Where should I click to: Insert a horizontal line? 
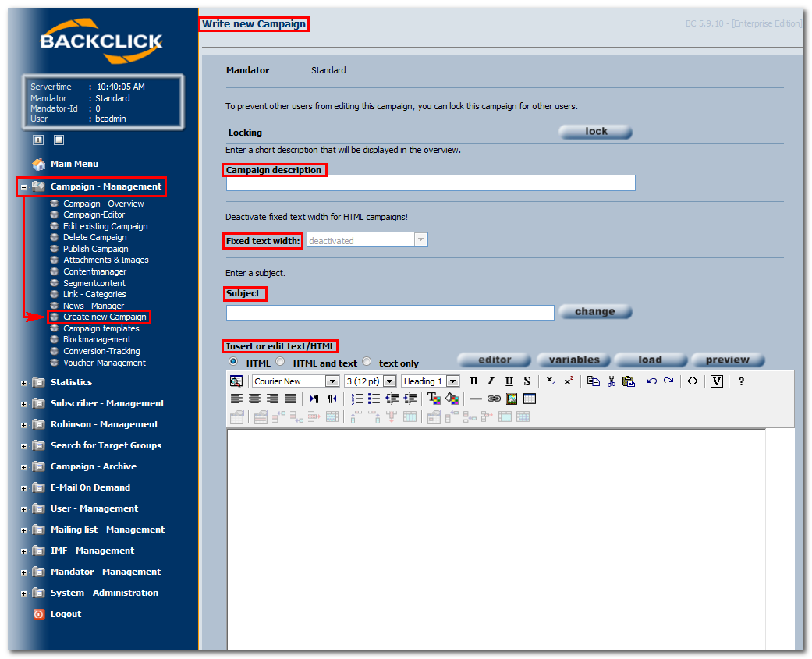coord(475,399)
